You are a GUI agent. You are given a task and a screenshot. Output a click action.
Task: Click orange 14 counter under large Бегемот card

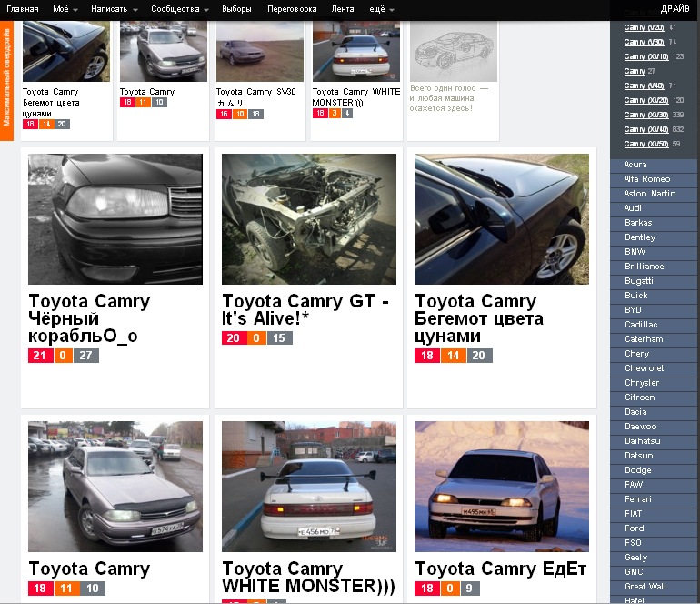pos(454,356)
